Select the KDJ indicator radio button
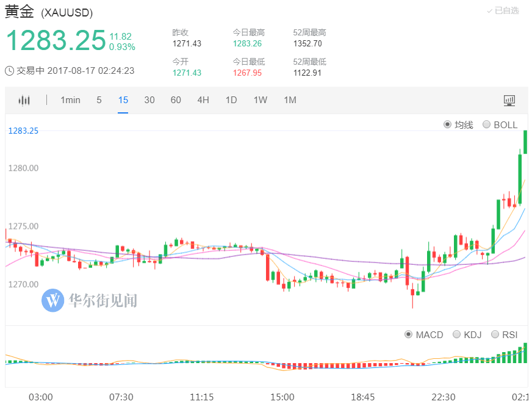Image resolution: width=532 pixels, height=404 pixels. [x=457, y=335]
